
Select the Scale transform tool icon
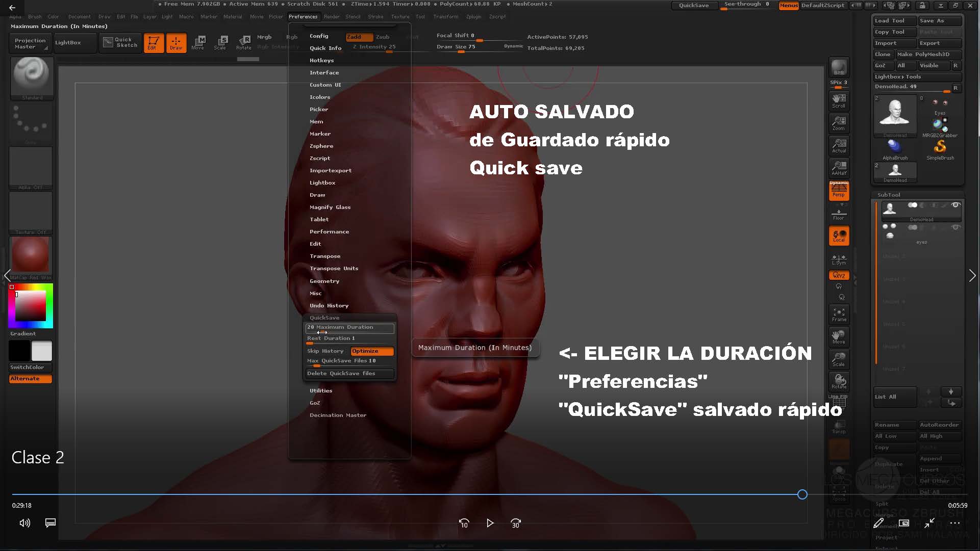[x=220, y=42]
